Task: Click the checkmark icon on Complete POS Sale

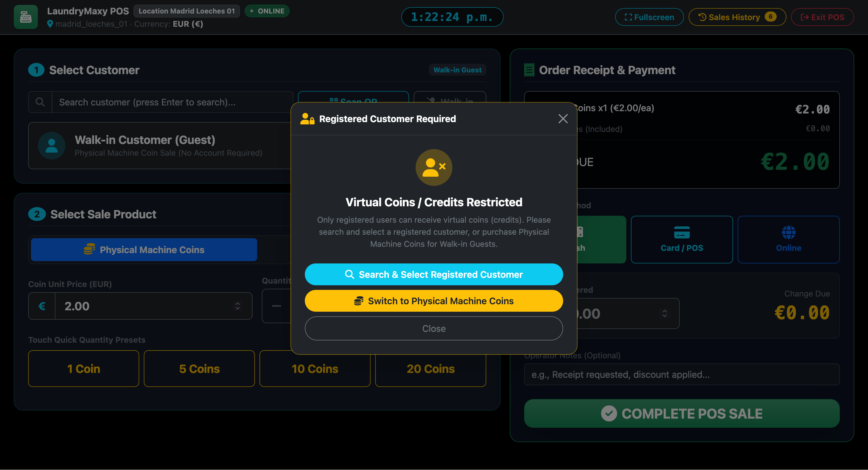Action: click(609, 413)
